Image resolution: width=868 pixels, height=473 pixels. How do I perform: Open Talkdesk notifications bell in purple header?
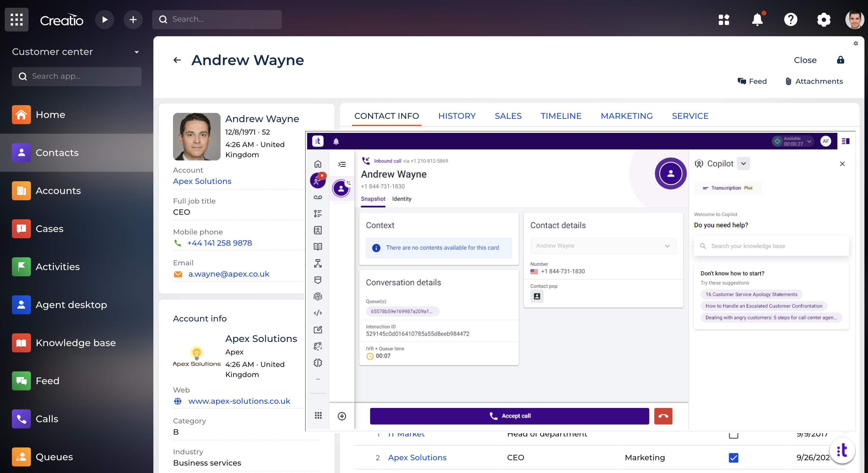click(x=336, y=141)
